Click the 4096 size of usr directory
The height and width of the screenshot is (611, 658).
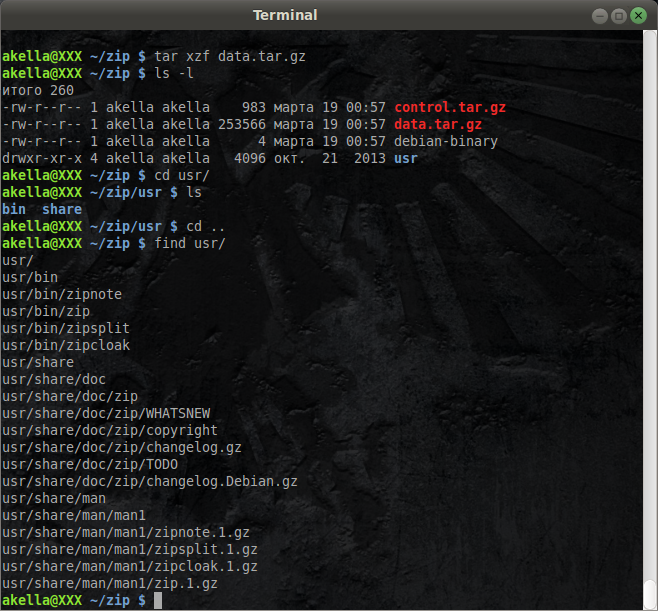pos(250,159)
